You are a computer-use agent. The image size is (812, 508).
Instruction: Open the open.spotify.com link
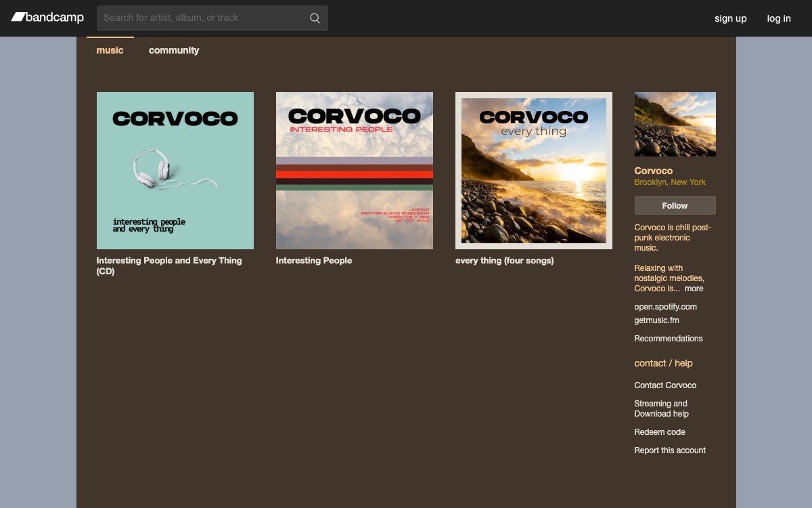[x=666, y=307]
